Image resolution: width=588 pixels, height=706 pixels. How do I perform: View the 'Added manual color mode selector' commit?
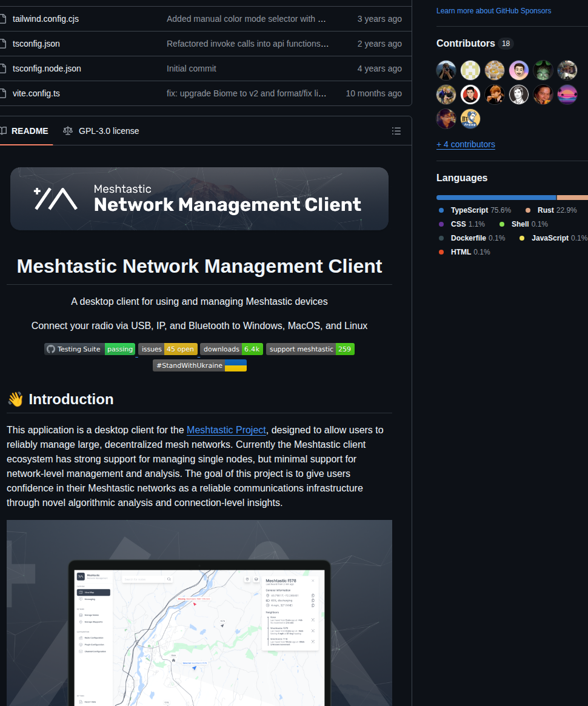pos(246,19)
